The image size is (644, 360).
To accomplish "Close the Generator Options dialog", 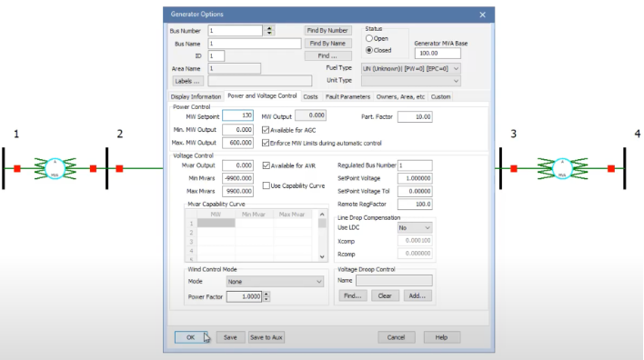I will [483, 15].
